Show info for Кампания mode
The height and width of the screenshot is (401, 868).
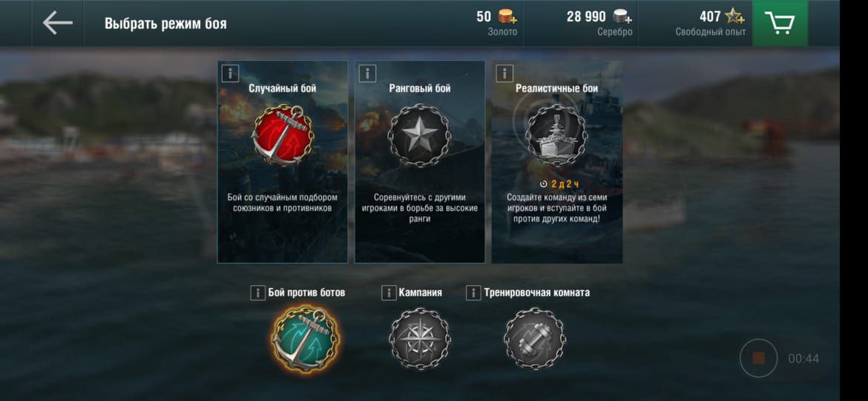pyautogui.click(x=389, y=293)
